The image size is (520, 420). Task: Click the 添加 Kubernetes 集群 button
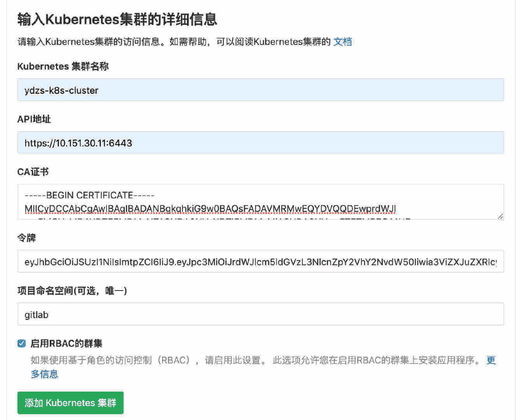click(x=70, y=403)
